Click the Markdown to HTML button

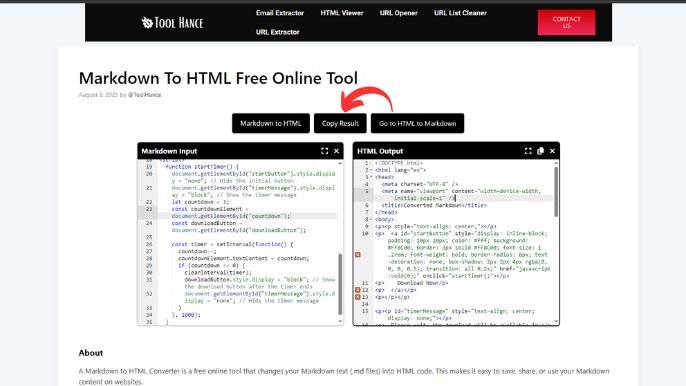(x=271, y=123)
